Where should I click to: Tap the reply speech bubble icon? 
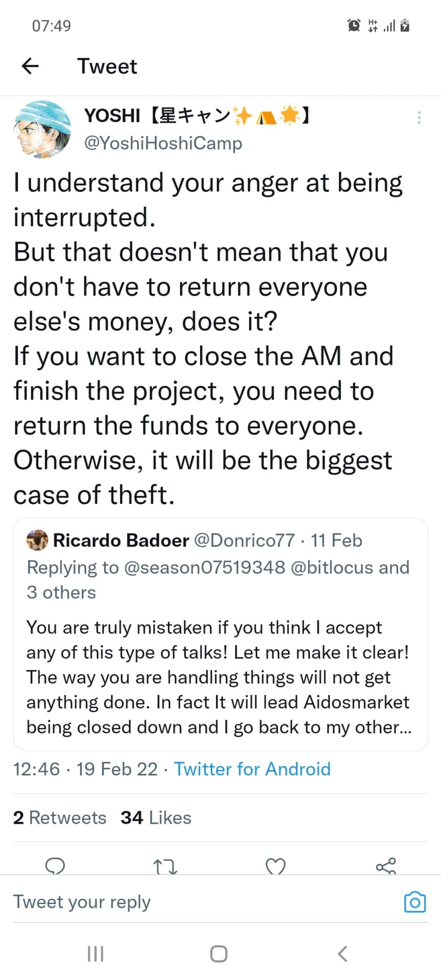[x=55, y=866]
